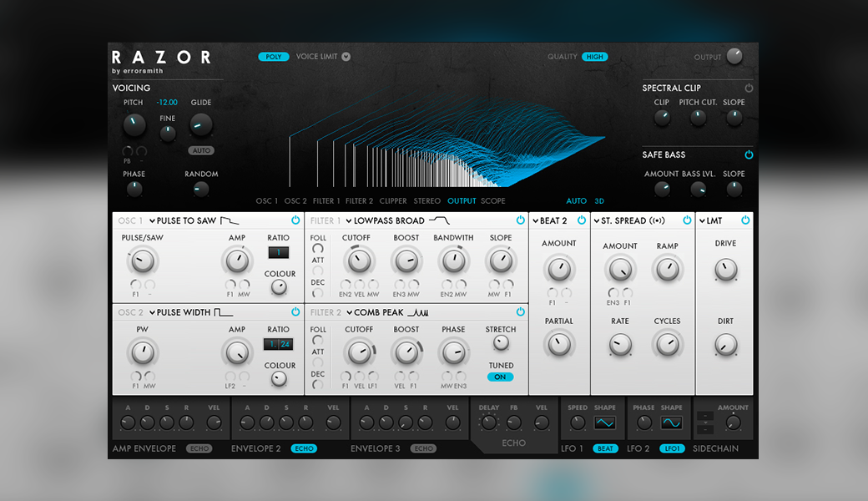
Task: Click the Filter 2 Stretch knob
Action: pyautogui.click(x=501, y=342)
